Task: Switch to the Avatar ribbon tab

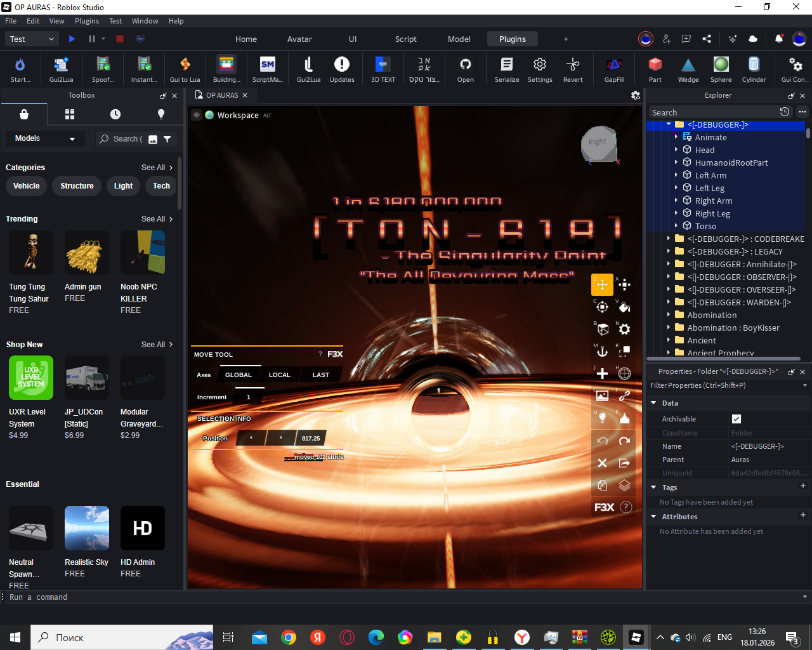Action: pyautogui.click(x=299, y=39)
